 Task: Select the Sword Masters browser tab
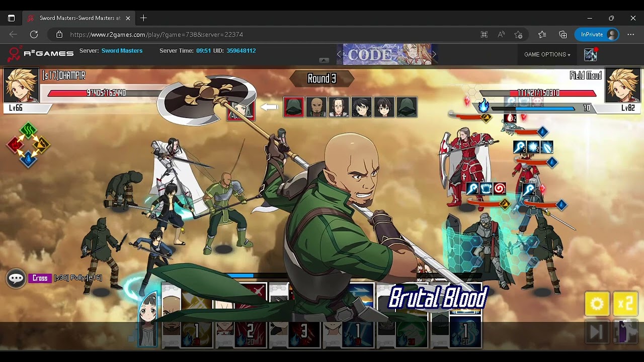pos(79,18)
